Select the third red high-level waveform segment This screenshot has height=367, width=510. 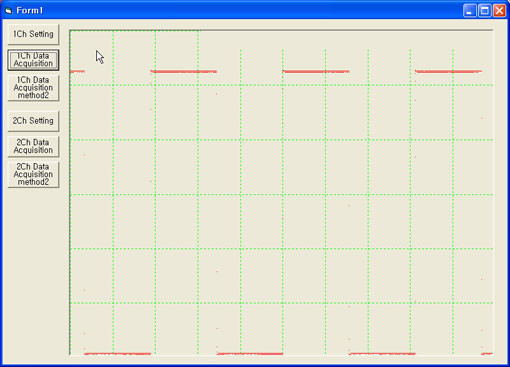coord(316,71)
